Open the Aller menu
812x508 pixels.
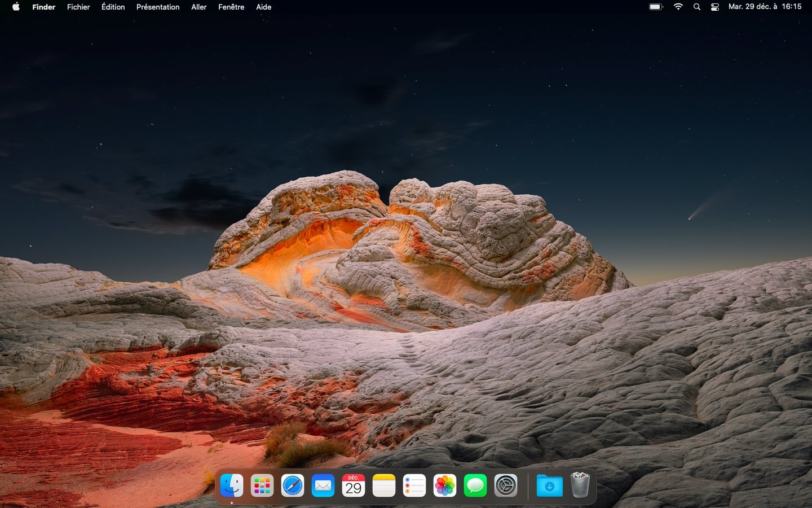point(199,7)
